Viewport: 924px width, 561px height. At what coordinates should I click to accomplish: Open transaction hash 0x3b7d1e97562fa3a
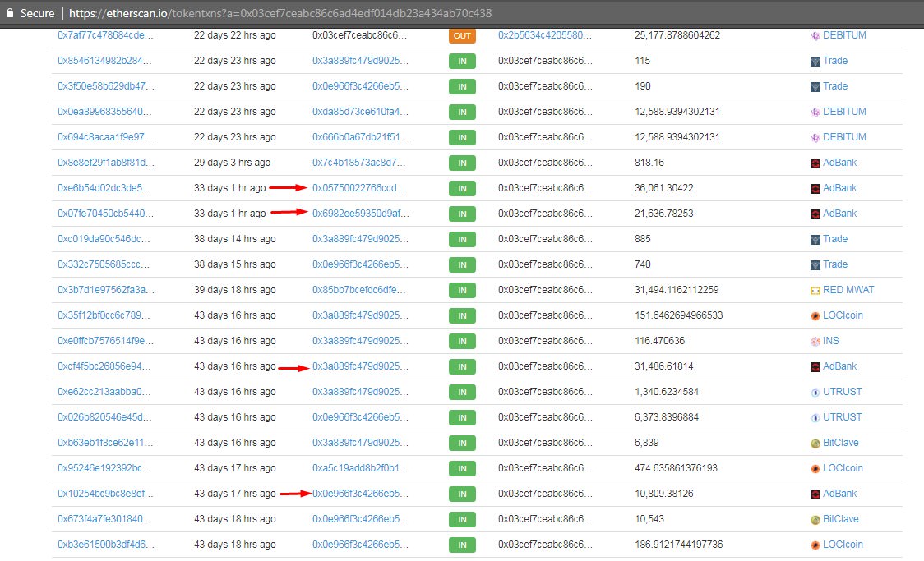(105, 290)
